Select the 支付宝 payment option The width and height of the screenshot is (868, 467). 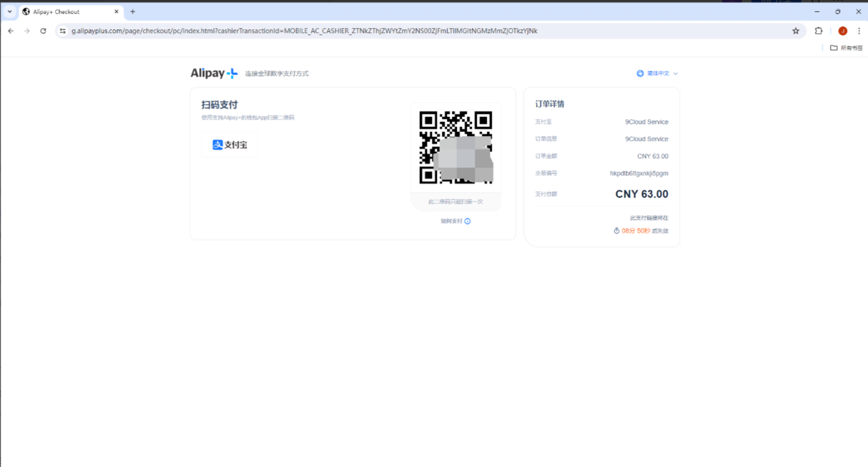coord(230,145)
